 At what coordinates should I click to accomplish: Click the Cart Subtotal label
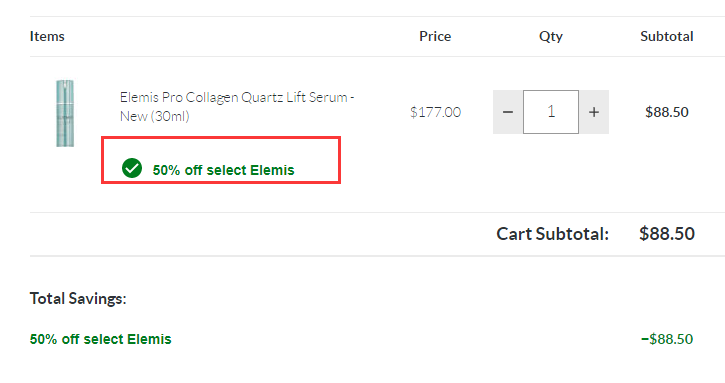(553, 234)
